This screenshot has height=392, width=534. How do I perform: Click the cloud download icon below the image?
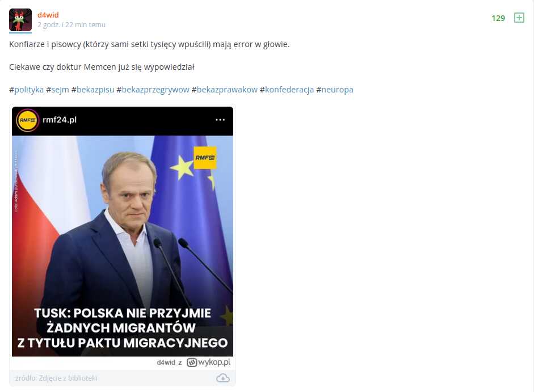pos(222,378)
